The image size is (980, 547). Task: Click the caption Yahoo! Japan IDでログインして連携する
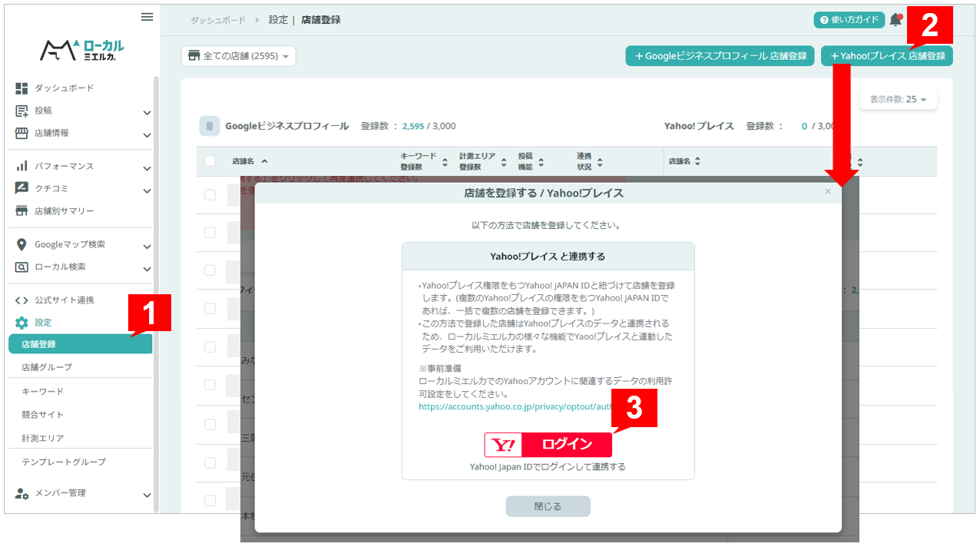548,467
